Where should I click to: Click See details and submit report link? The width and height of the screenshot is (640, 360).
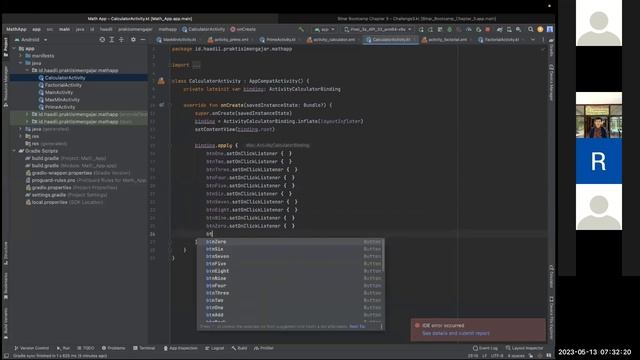pyautogui.click(x=456, y=333)
